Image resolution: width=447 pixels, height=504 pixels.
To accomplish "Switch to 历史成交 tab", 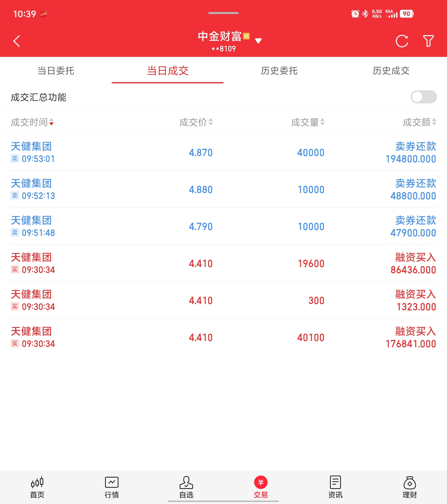I will click(391, 71).
